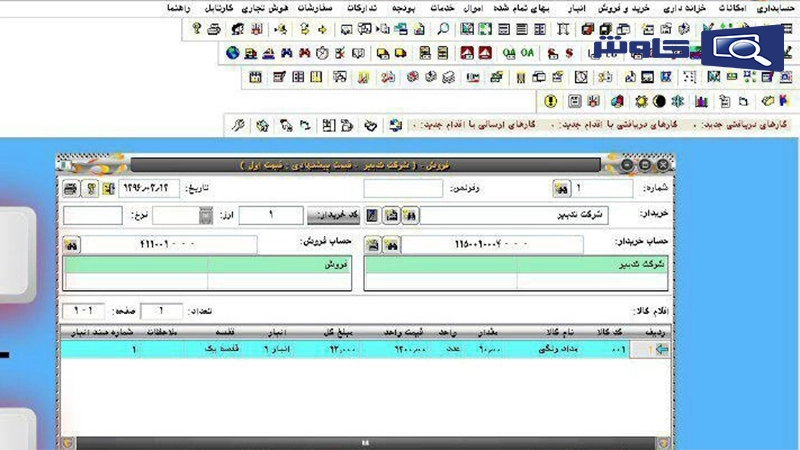Viewport: 800px width, 450px height.
Task: Click the صفحه page field
Action: click(x=84, y=311)
